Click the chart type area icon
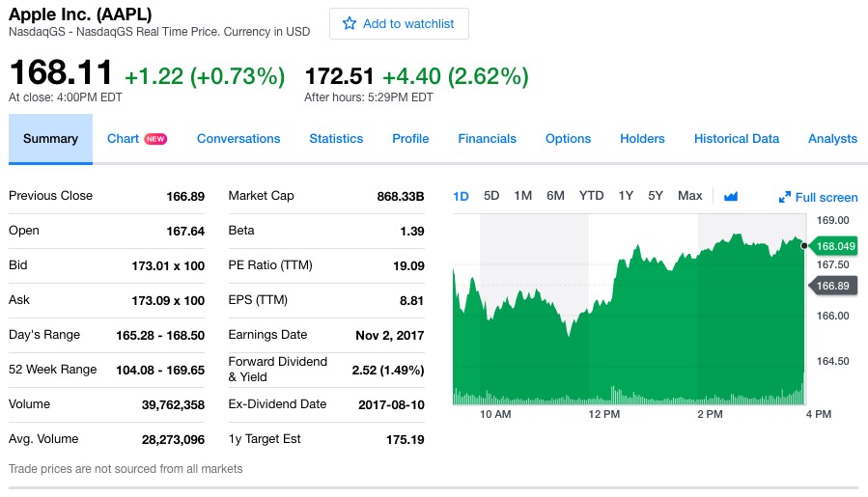Viewport: 868px width, 497px height. coord(731,196)
